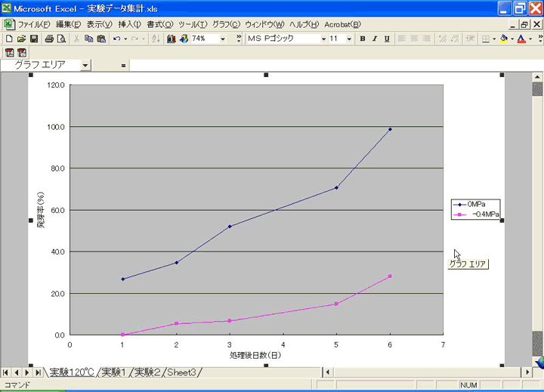This screenshot has width=544, height=392.
Task: Open Print Preview from the toolbar
Action: coord(60,39)
